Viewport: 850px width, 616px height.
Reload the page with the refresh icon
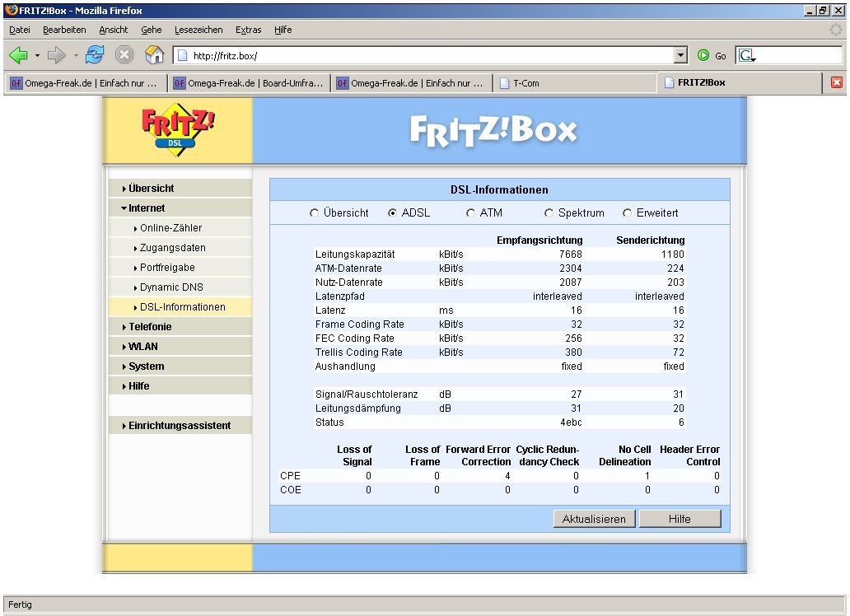click(95, 55)
